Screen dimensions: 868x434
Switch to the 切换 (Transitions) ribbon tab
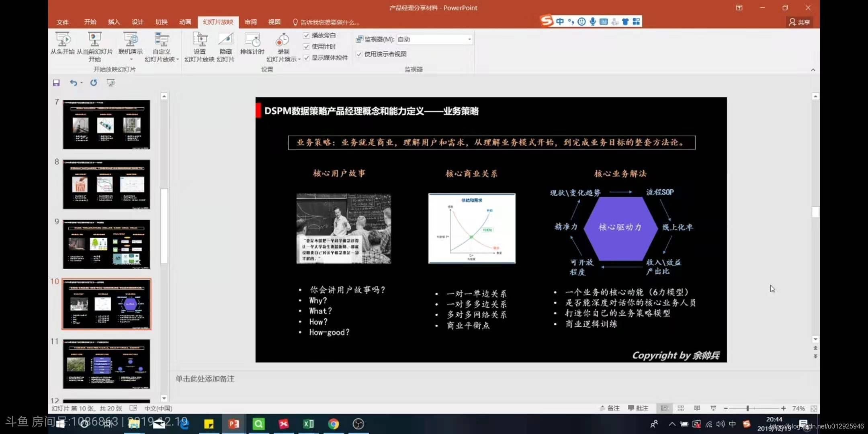click(x=161, y=22)
